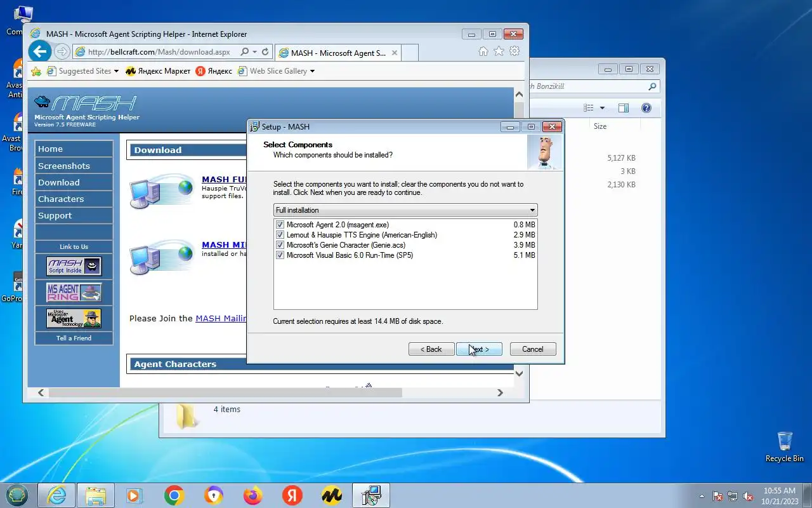Click the MS Agent Ring badge
This screenshot has height=508, width=812.
coord(74,292)
